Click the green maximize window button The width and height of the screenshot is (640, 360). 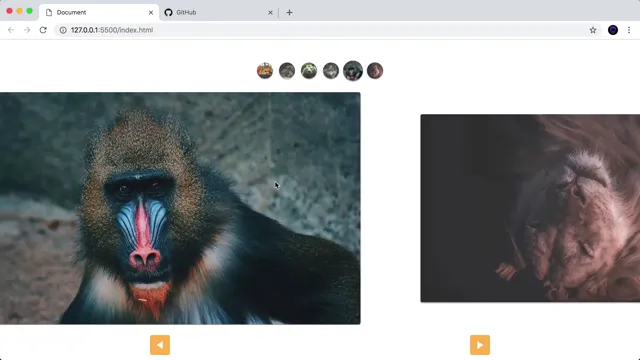[x=29, y=11]
